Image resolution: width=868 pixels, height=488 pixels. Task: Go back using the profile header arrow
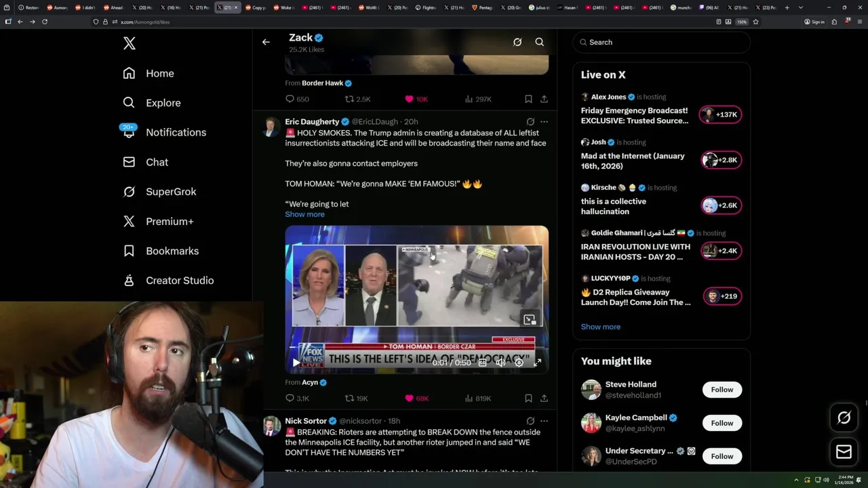tap(266, 42)
